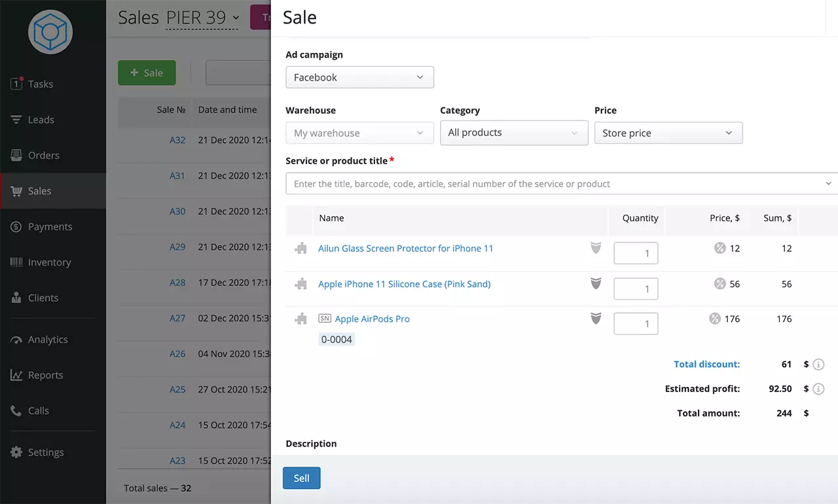Click discount percent icon beside price 12
This screenshot has height=504, width=838.
pyautogui.click(x=720, y=248)
